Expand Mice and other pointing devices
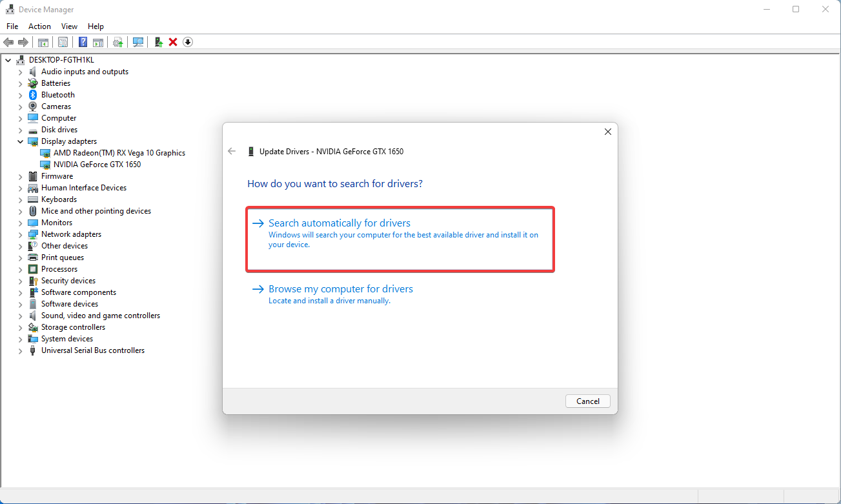Viewport: 841px width, 504px height. 20,211
